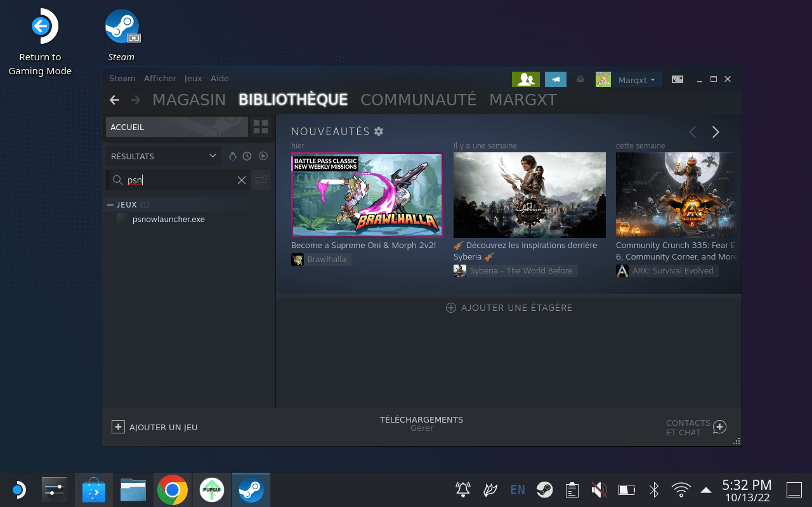Show previous news with left chevron

pyautogui.click(x=693, y=132)
